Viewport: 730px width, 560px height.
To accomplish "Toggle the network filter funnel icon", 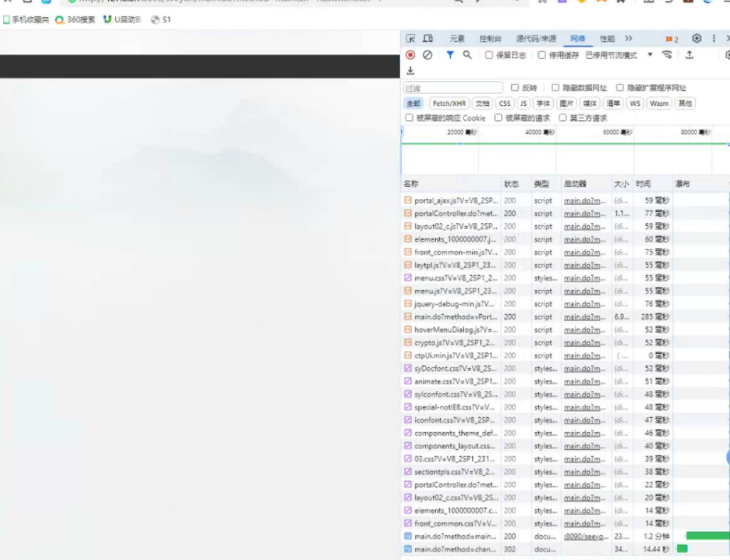I will [450, 55].
